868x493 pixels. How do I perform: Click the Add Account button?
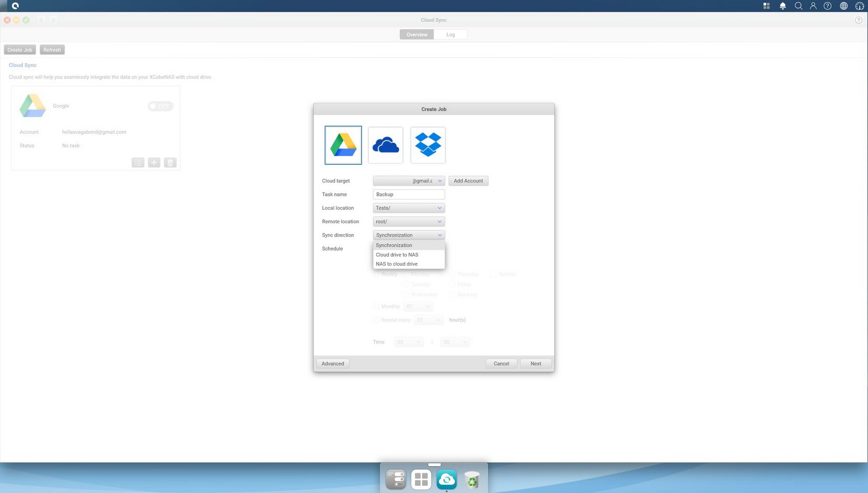coord(468,181)
